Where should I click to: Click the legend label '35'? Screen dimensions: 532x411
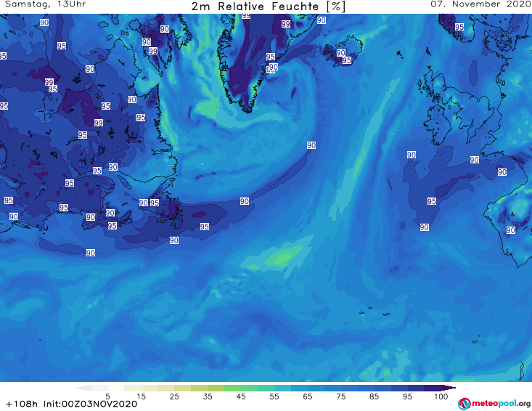[x=208, y=396]
